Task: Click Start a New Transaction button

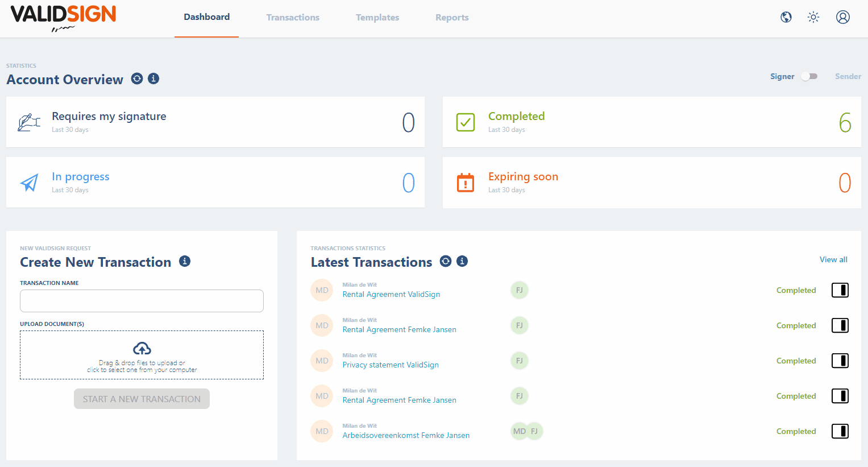Action: pyautogui.click(x=142, y=399)
